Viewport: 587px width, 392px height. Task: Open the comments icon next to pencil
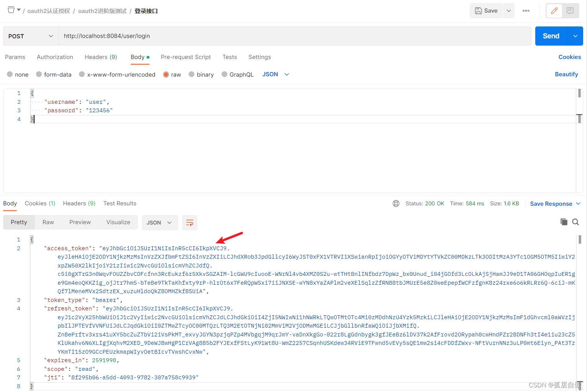570,11
